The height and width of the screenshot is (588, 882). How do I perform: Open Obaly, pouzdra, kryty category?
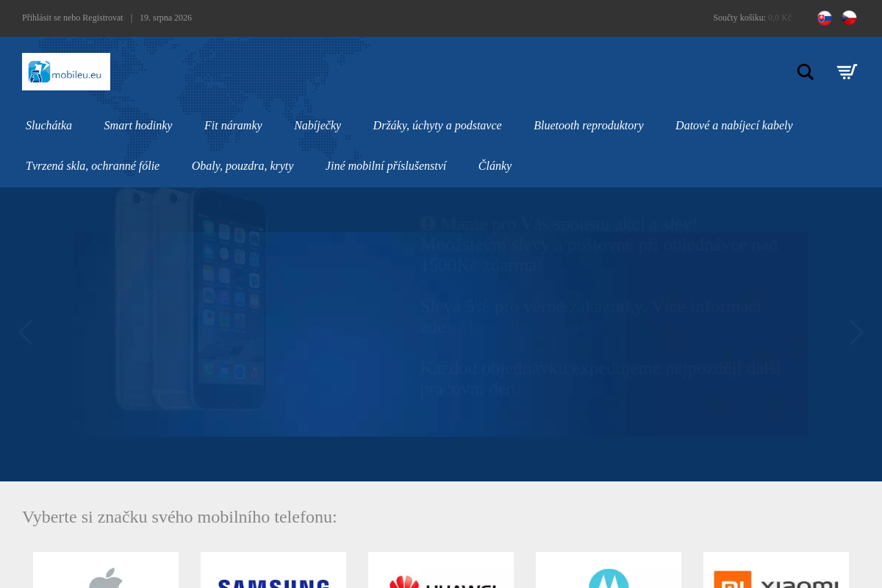pyautogui.click(x=243, y=166)
